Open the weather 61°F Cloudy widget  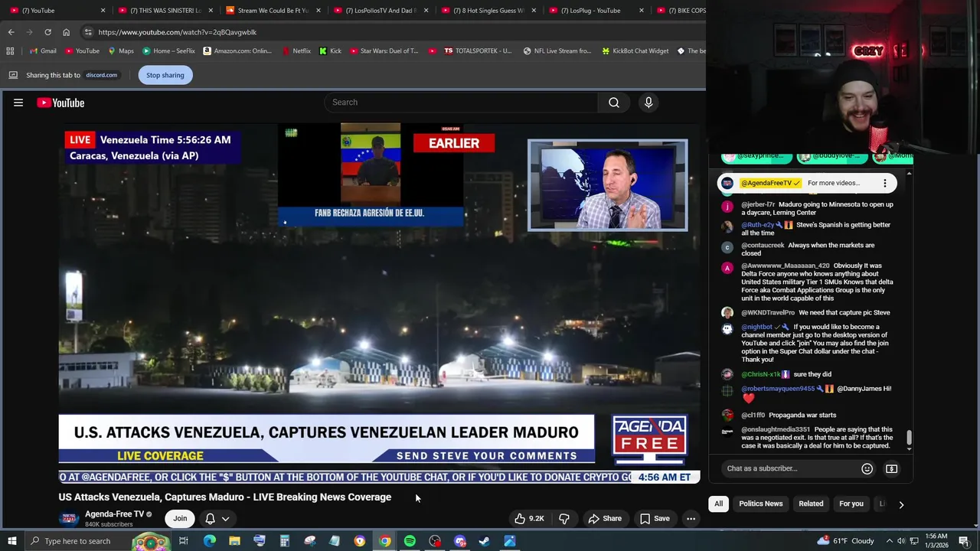(846, 541)
